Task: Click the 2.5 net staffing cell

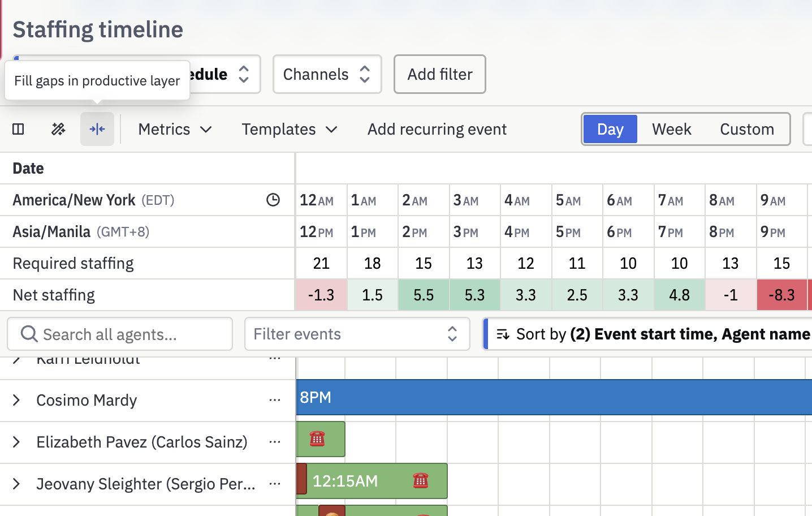Action: [577, 295]
